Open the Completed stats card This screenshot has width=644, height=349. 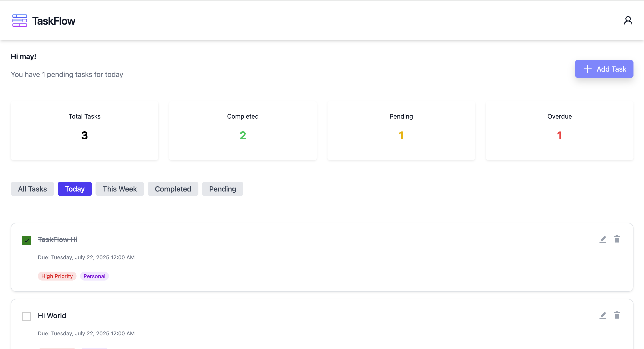pyautogui.click(x=243, y=131)
